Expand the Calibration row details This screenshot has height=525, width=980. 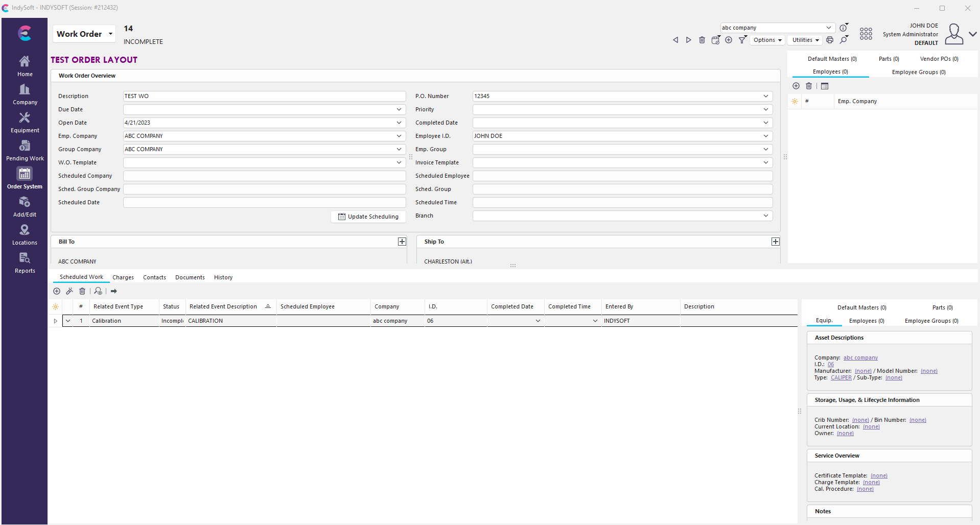click(56, 321)
